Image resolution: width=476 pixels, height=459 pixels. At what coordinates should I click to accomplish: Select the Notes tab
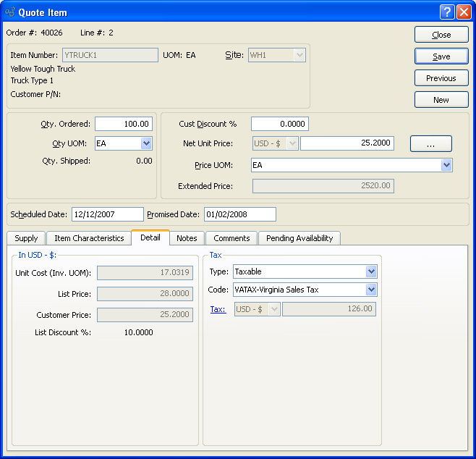(x=187, y=238)
